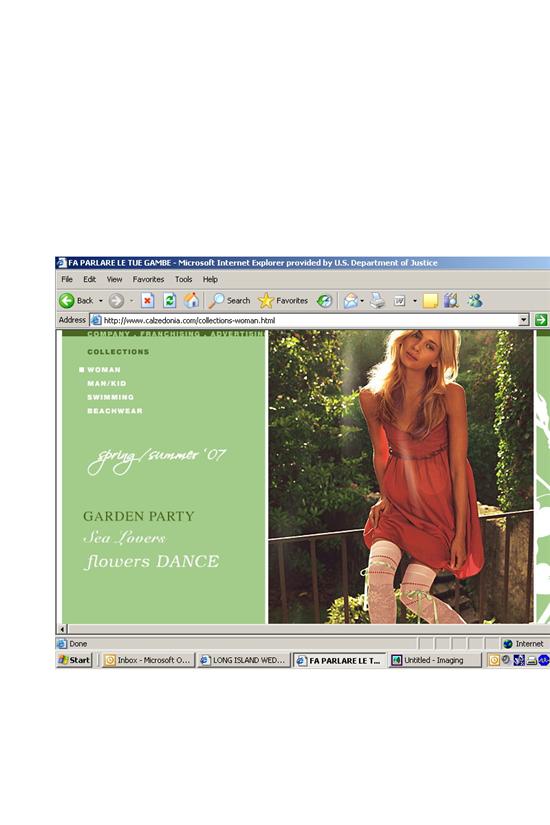Open the Edit menu

89,279
